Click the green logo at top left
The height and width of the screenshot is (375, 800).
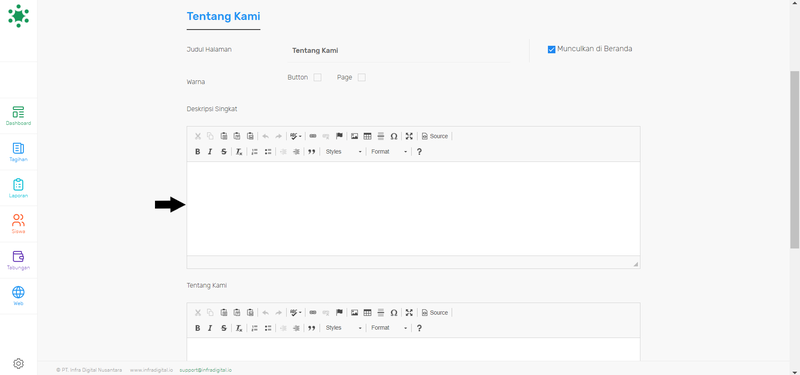tap(18, 16)
